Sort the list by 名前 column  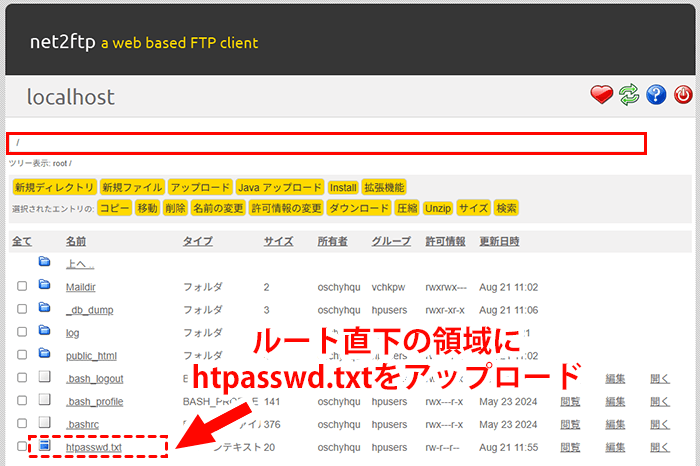(76, 242)
